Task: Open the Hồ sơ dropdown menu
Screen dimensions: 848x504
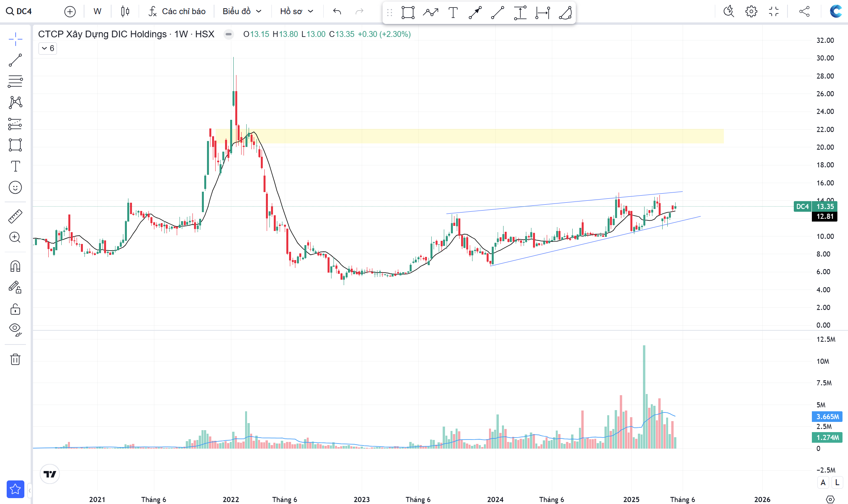Action: [297, 11]
